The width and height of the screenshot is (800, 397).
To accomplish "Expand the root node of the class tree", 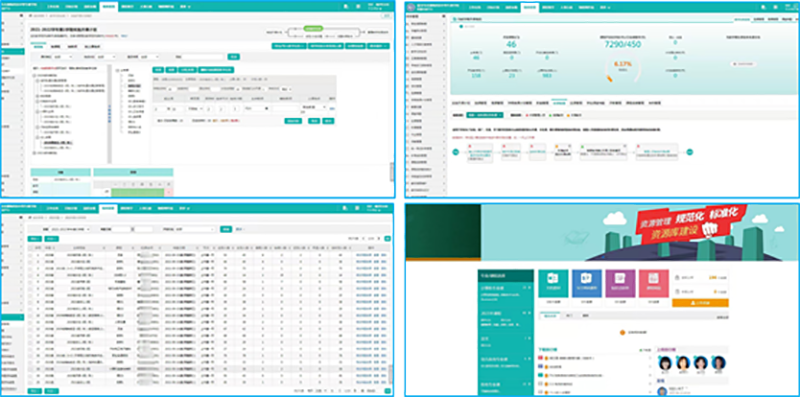I will [x=35, y=75].
